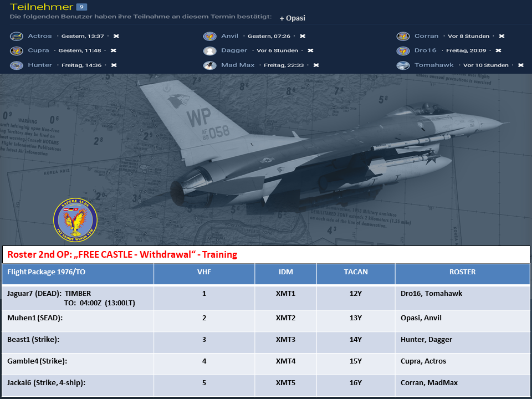532x399 pixels.
Task: Click TACAN value 13Y
Action: tap(356, 318)
